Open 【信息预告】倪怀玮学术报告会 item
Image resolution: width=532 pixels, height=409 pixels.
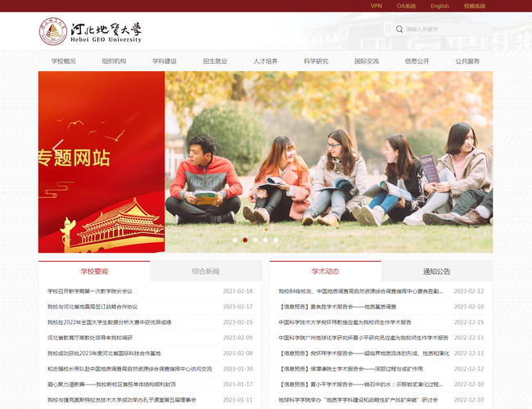363,353
